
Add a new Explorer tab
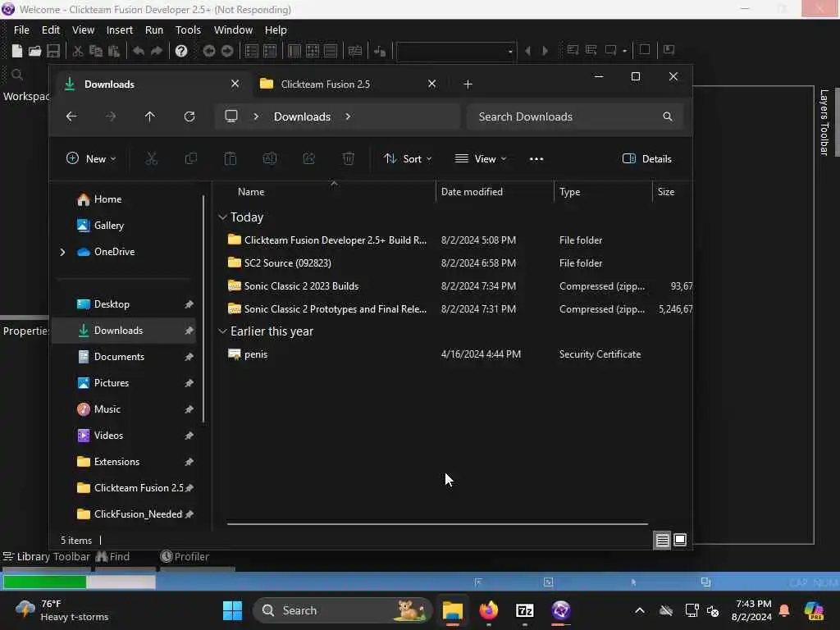click(x=468, y=84)
